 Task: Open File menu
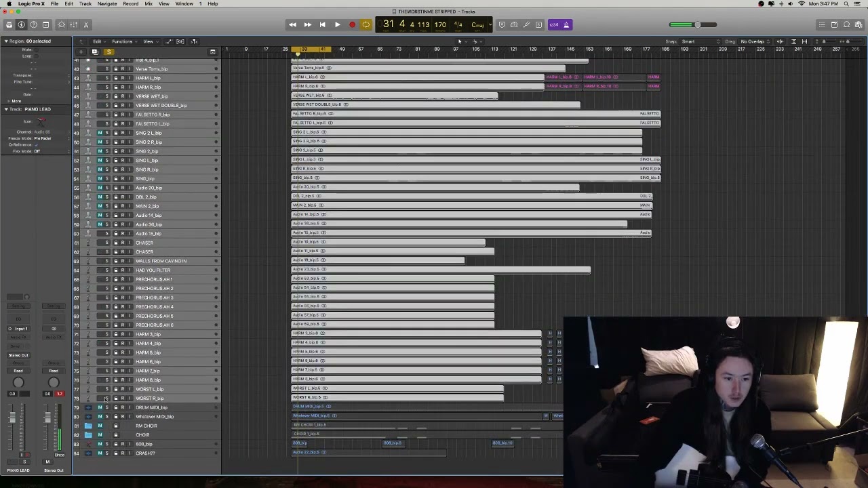coord(54,3)
